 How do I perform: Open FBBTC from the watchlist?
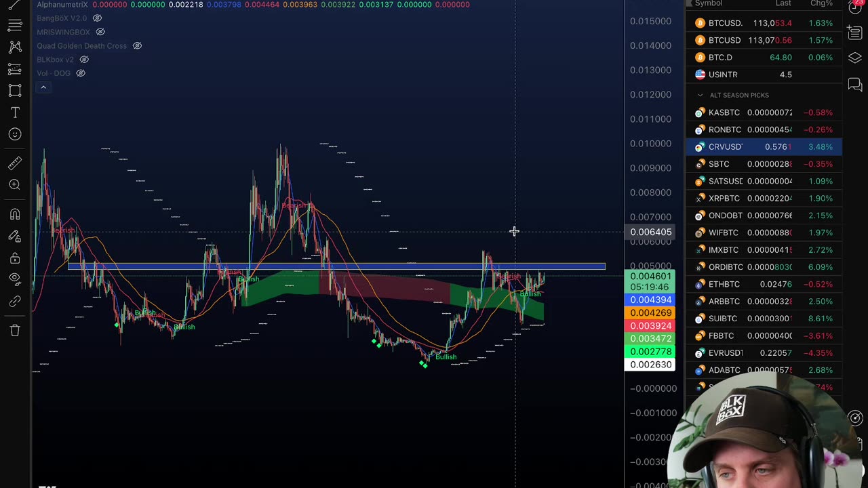[764, 335]
